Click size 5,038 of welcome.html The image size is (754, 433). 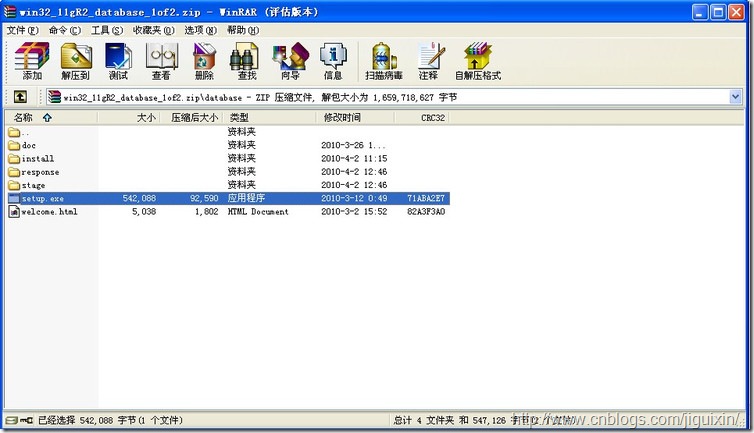(x=144, y=212)
